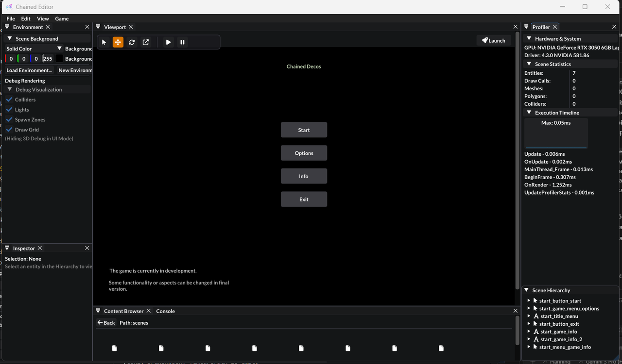This screenshot has height=364, width=622.
Task: Click the text icon next to start_title_menu
Action: [536, 316]
